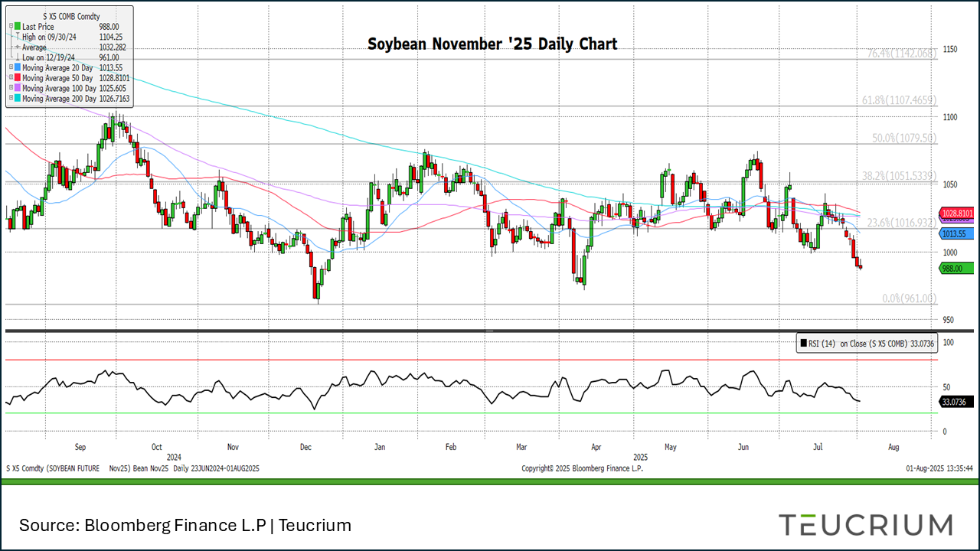
Task: Collapse the Last Price legend group
Action: [11, 26]
